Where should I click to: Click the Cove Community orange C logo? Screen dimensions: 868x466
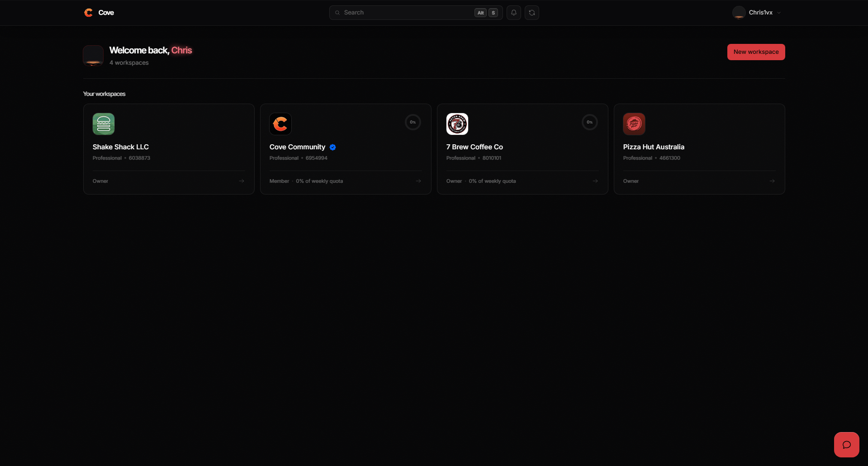(280, 124)
